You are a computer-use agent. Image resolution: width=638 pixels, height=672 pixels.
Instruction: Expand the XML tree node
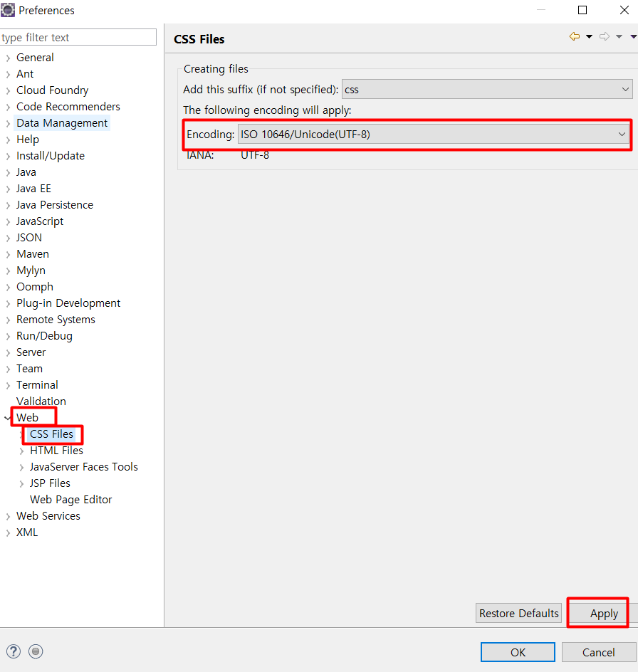tap(8, 532)
